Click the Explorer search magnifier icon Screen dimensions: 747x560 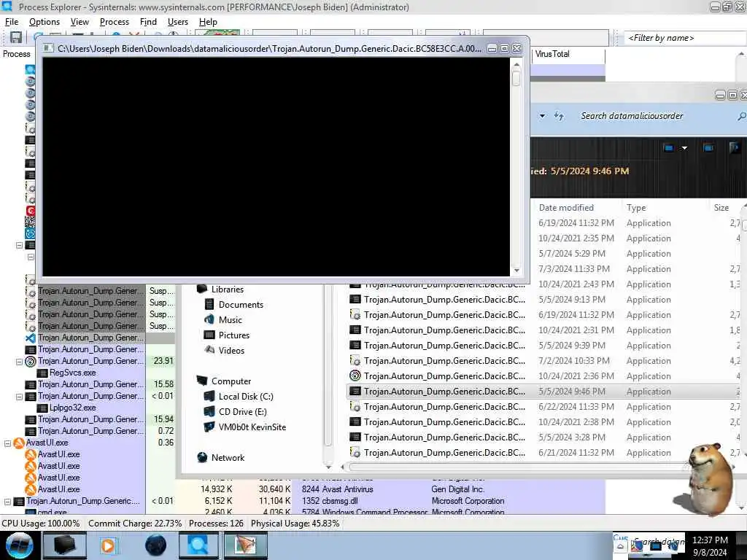pos(741,116)
